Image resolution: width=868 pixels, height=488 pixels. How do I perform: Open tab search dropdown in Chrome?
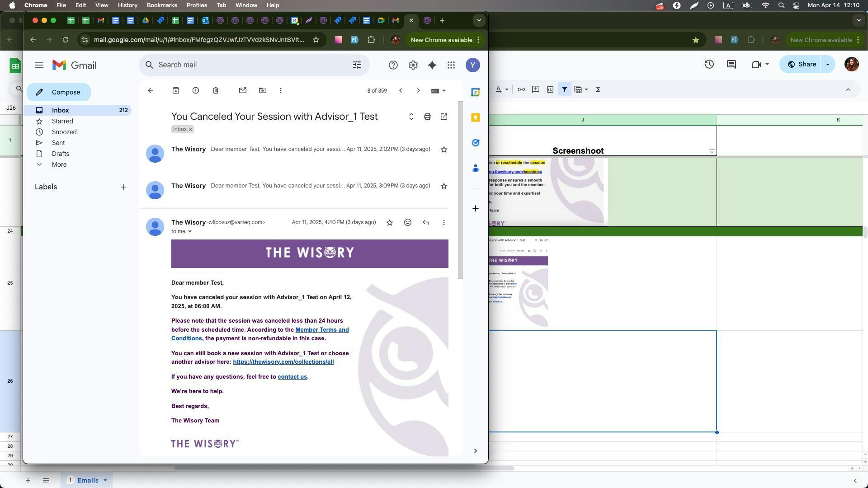[x=479, y=20]
